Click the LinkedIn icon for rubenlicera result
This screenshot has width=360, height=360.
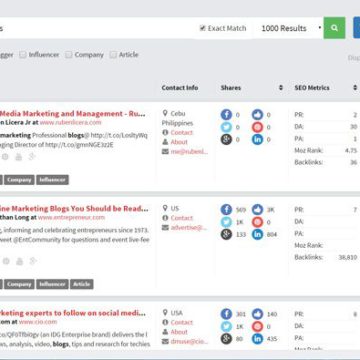point(257,139)
